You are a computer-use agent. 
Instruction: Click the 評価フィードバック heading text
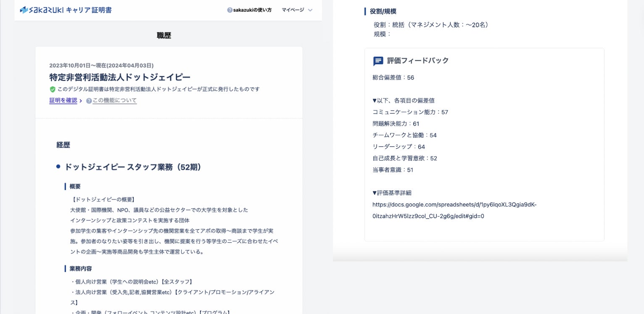418,61
